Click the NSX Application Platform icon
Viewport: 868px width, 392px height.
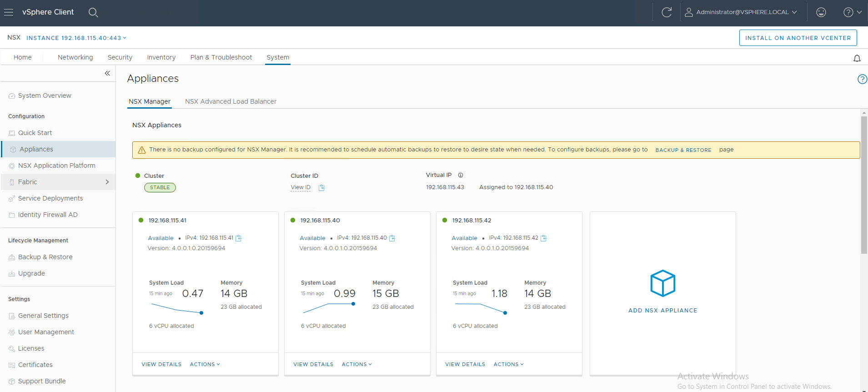point(12,166)
